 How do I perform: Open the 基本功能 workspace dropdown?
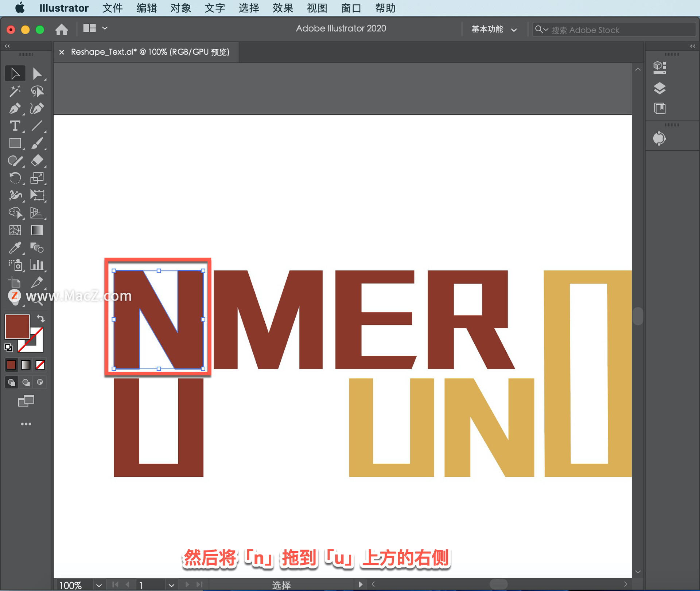tap(493, 30)
